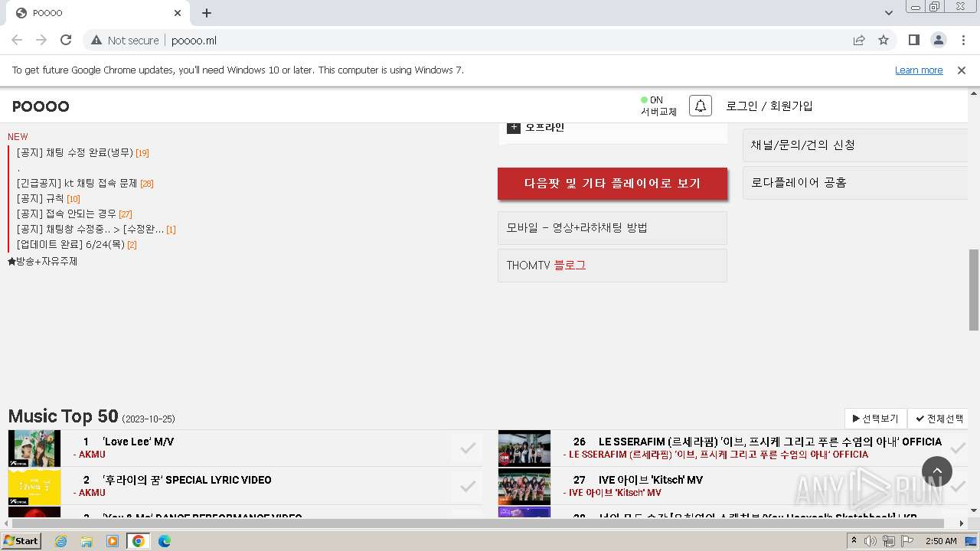Screen dimensions: 980x551
Task: Open Chrome three-dot menu
Action: [x=962, y=40]
